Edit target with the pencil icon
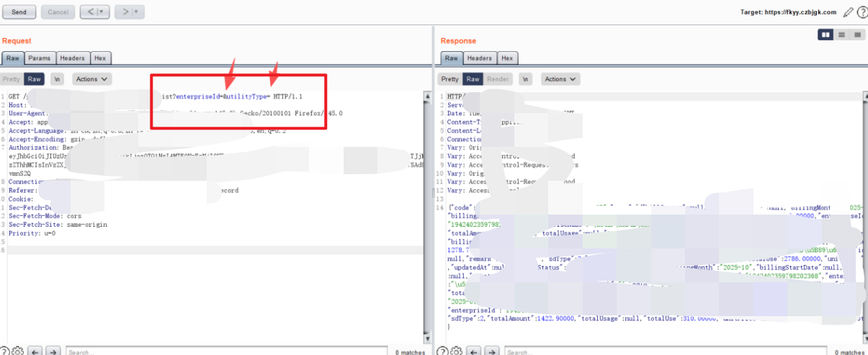This screenshot has width=868, height=355. [848, 12]
